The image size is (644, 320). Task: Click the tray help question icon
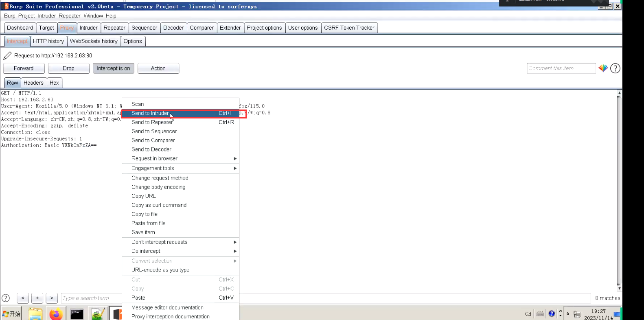(552, 313)
